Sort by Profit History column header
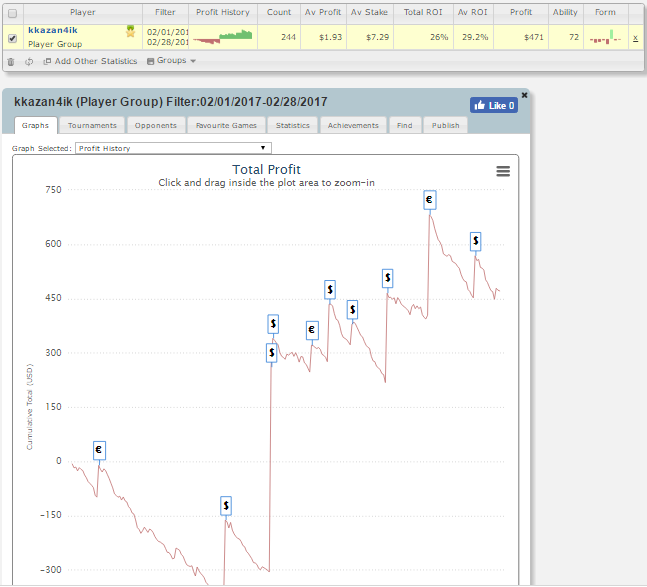 [223, 12]
